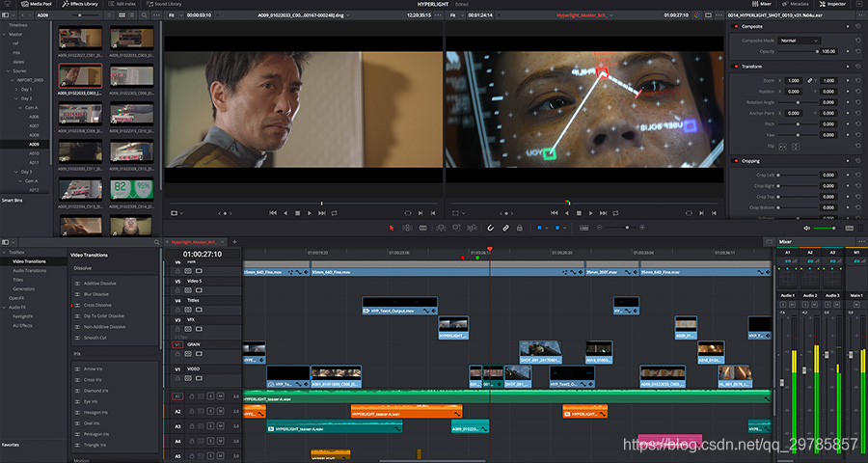Add a new timeline tab with plus
The height and width of the screenshot is (463, 868).
point(234,242)
